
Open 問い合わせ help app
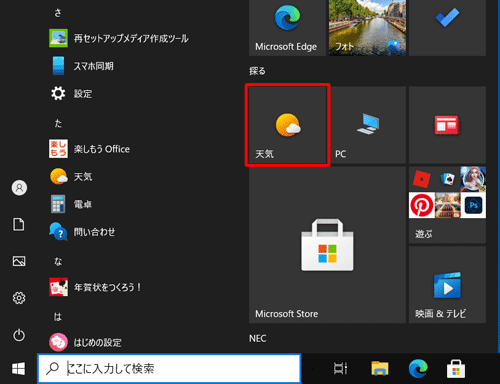(x=82, y=232)
